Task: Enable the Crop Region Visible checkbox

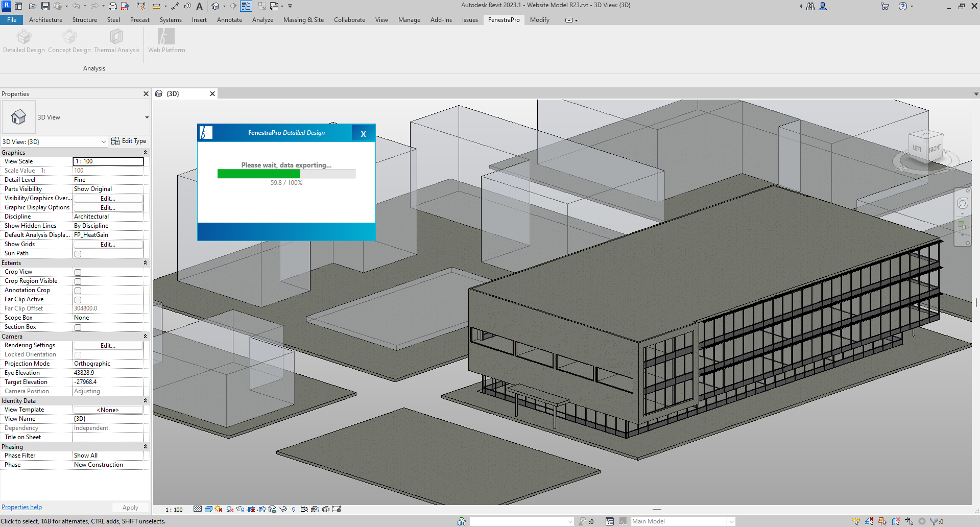Action: [x=78, y=281]
